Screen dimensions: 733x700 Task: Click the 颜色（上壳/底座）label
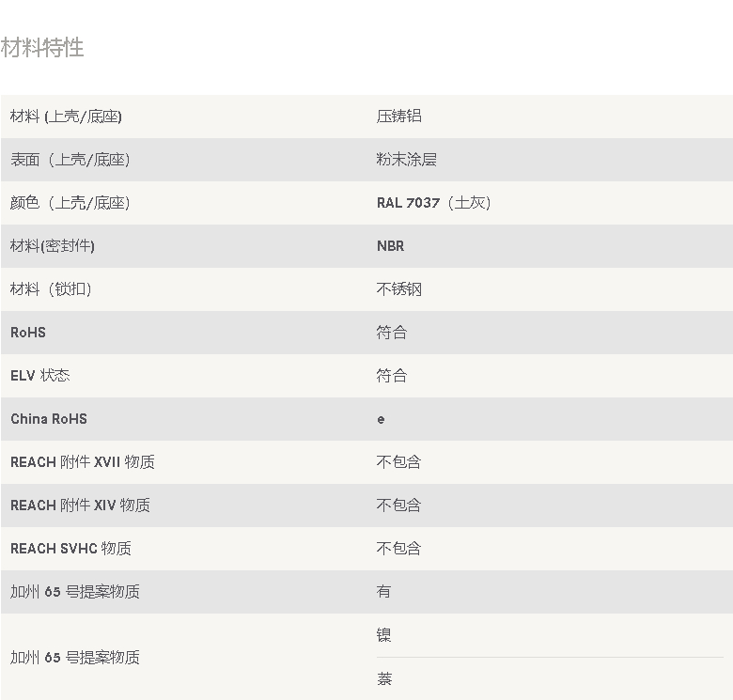pyautogui.click(x=70, y=203)
